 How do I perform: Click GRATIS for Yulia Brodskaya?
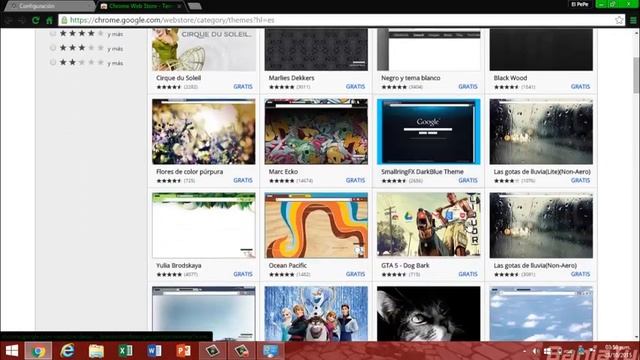(243, 274)
